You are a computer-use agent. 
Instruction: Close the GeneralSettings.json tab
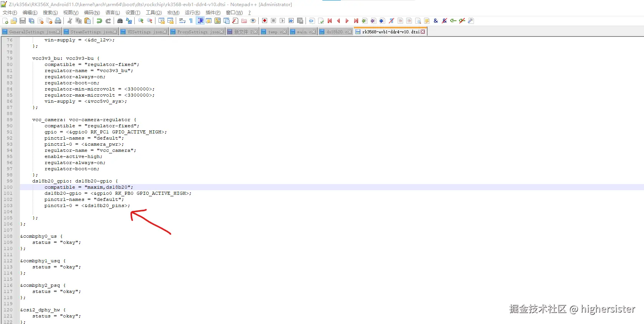pyautogui.click(x=58, y=32)
